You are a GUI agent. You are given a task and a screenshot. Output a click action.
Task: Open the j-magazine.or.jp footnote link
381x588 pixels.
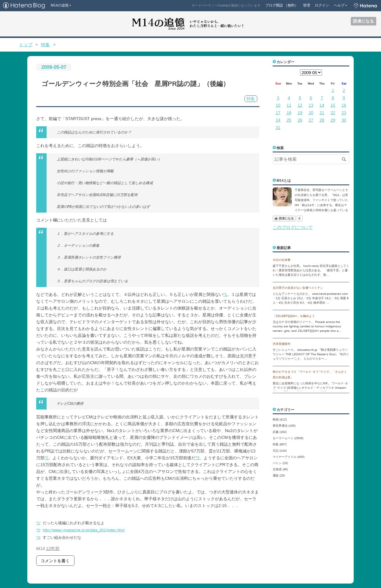pos(84,530)
